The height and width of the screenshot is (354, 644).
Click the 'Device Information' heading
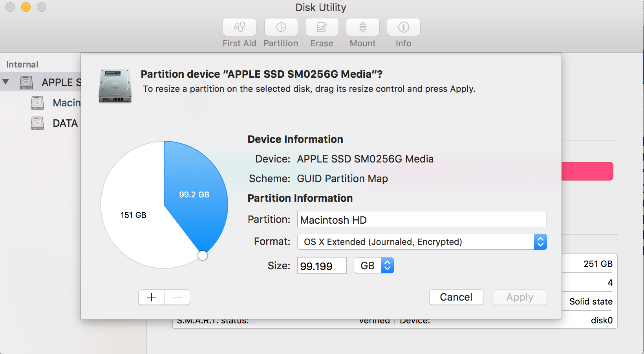[295, 139]
